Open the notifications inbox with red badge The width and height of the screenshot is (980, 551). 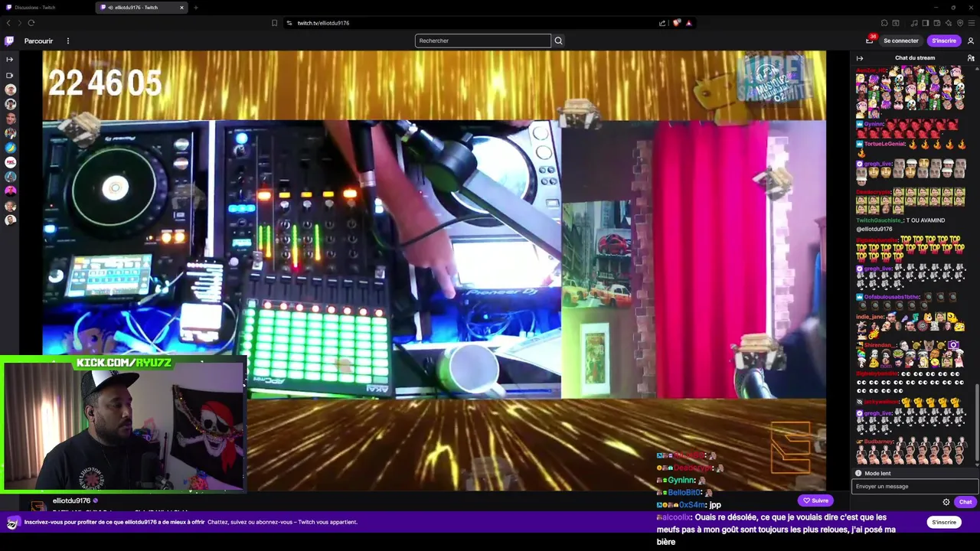tap(870, 40)
